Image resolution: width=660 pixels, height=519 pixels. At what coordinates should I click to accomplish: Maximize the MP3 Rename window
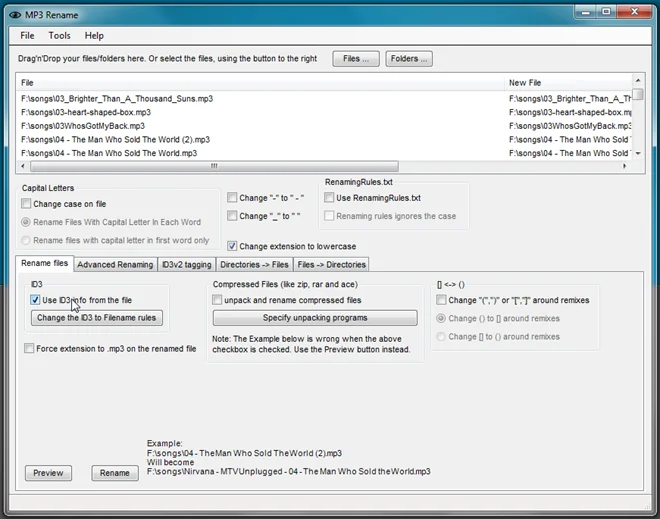pyautogui.click(x=606, y=12)
